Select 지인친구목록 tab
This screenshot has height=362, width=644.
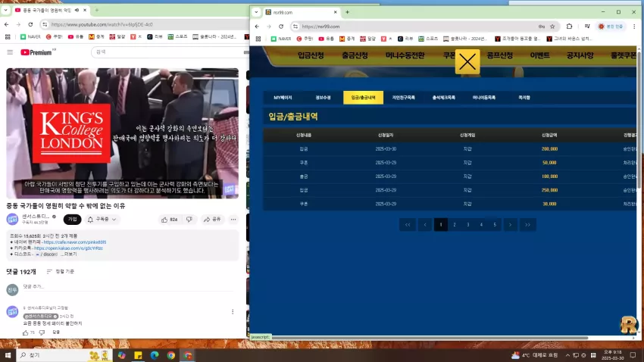click(x=403, y=98)
